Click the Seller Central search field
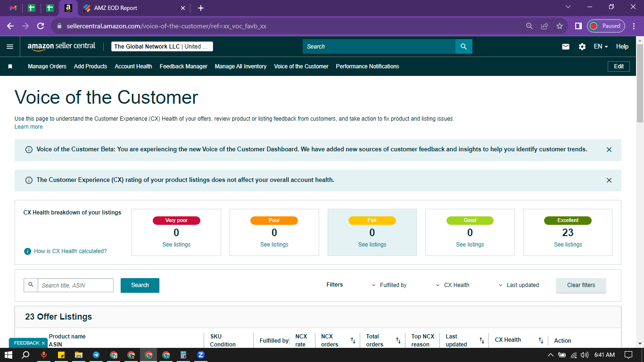 tap(379, 47)
